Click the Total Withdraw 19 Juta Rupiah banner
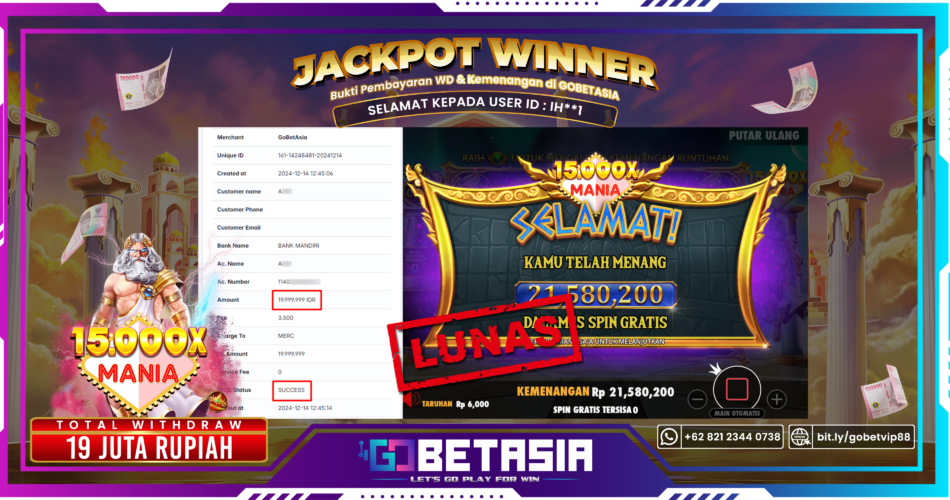The height and width of the screenshot is (500, 950). 149,441
